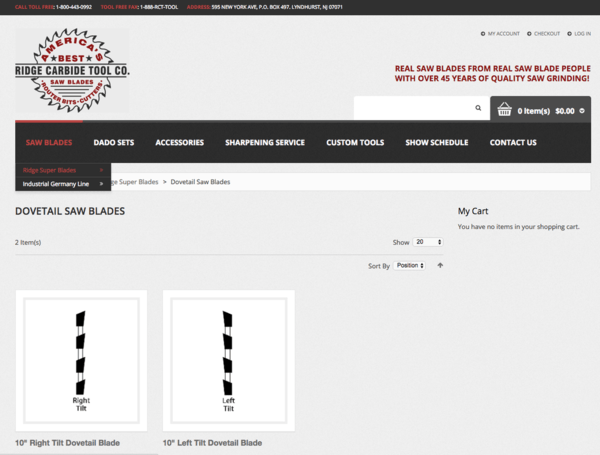Open the Left Tilt blade image
600x455 pixels.
[228, 361]
